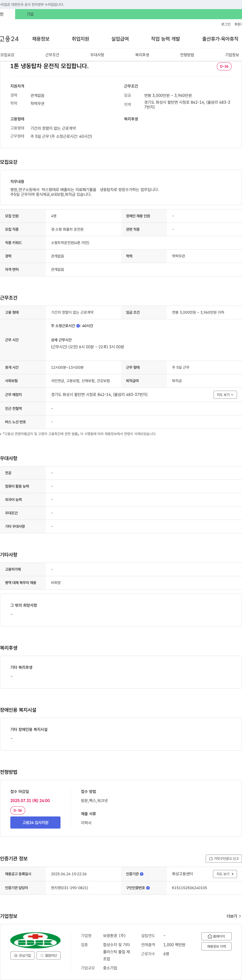Viewport: 242px width, 980px height.
Task: Click the 고용24 logo
Action: [9, 39]
